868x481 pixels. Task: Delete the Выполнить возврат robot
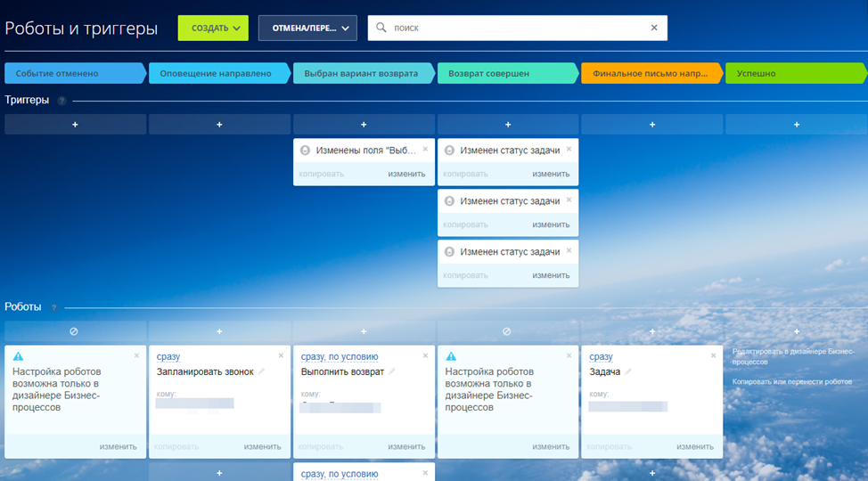425,355
